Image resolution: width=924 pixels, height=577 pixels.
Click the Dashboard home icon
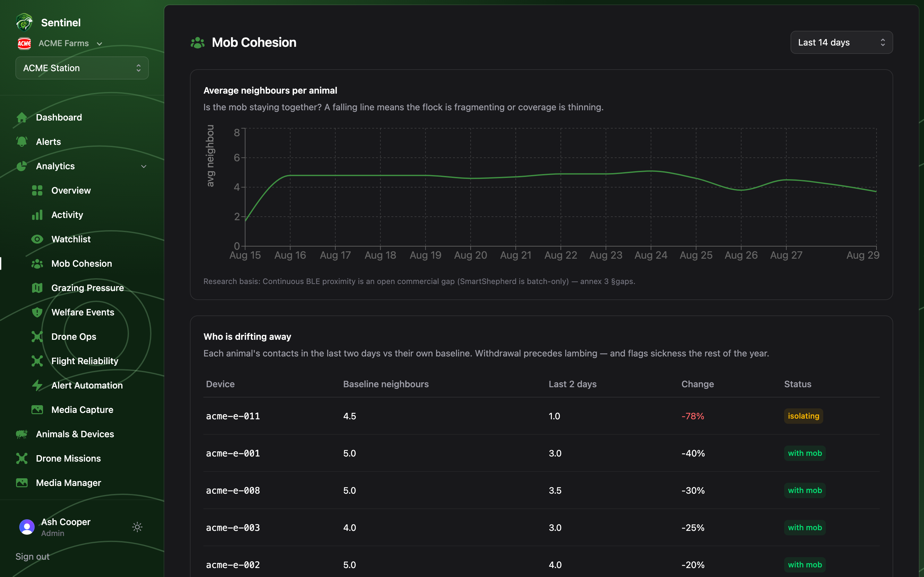22,118
